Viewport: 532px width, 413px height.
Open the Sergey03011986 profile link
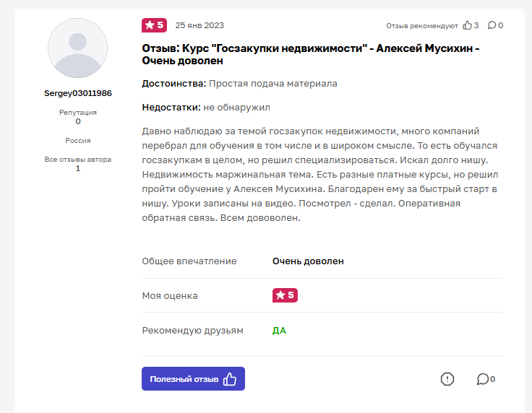point(78,94)
